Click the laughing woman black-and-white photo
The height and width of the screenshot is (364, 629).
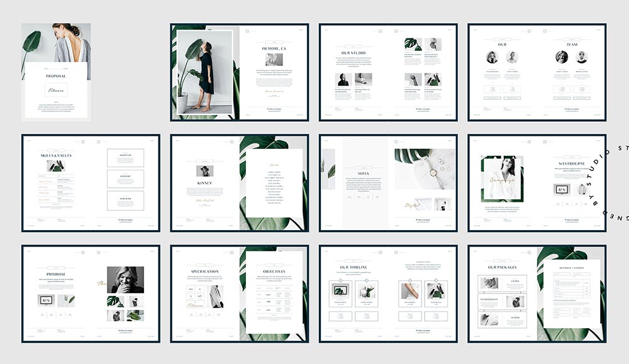pyautogui.click(x=126, y=280)
